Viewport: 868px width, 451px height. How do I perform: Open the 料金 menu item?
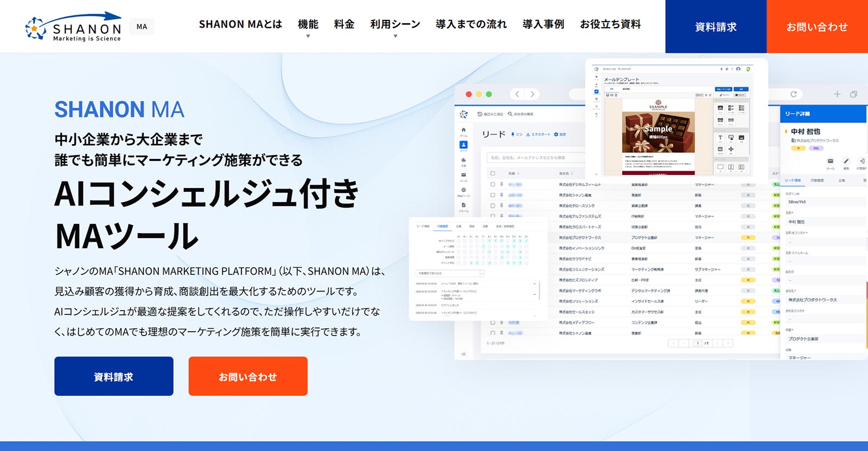(344, 24)
